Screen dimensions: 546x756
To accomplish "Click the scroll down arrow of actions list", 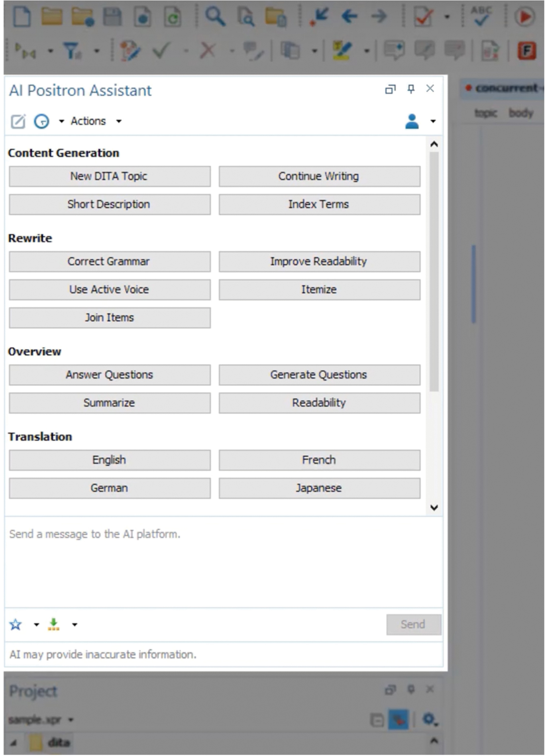I will [434, 507].
